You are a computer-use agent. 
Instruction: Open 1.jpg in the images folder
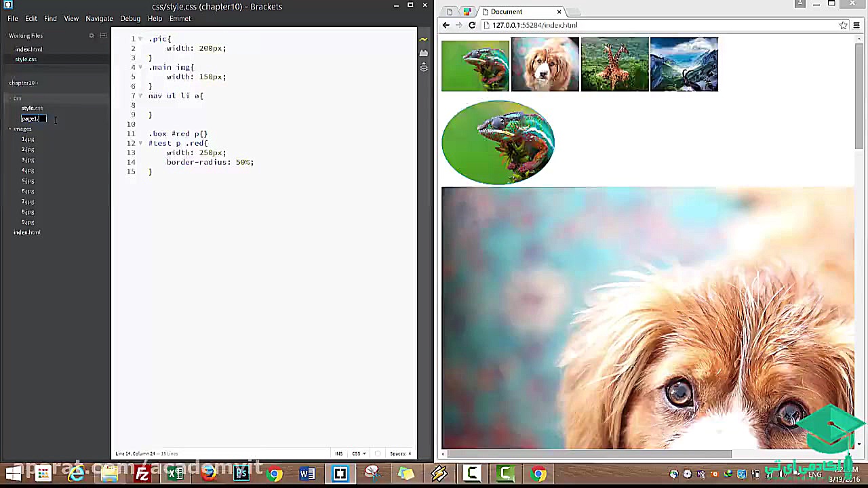[x=28, y=139]
